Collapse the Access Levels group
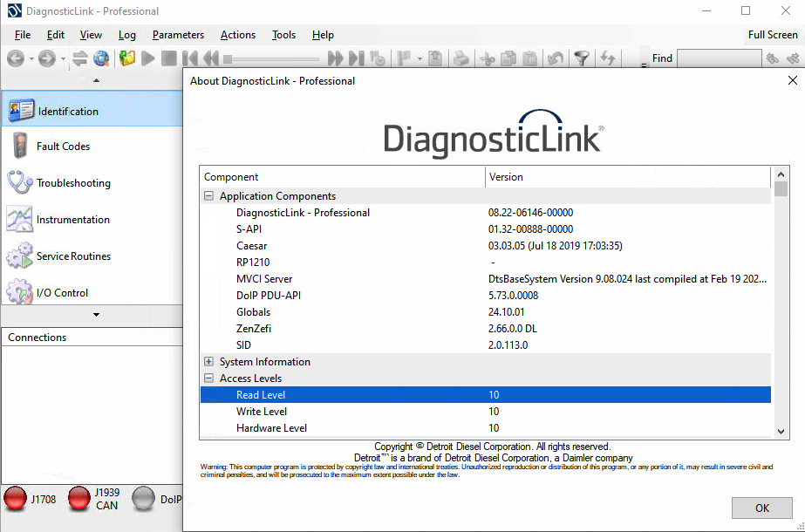Viewport: 805px width, 532px height. tap(208, 378)
